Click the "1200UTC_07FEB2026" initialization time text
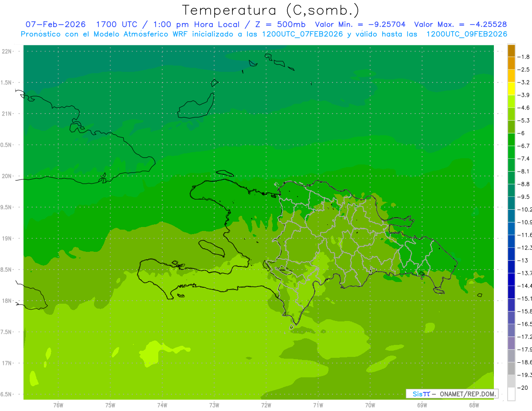This screenshot has width=532, height=411. pos(302,34)
